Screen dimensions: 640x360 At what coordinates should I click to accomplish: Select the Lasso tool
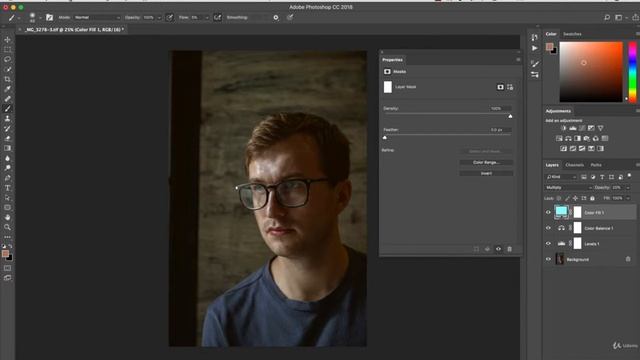7,60
